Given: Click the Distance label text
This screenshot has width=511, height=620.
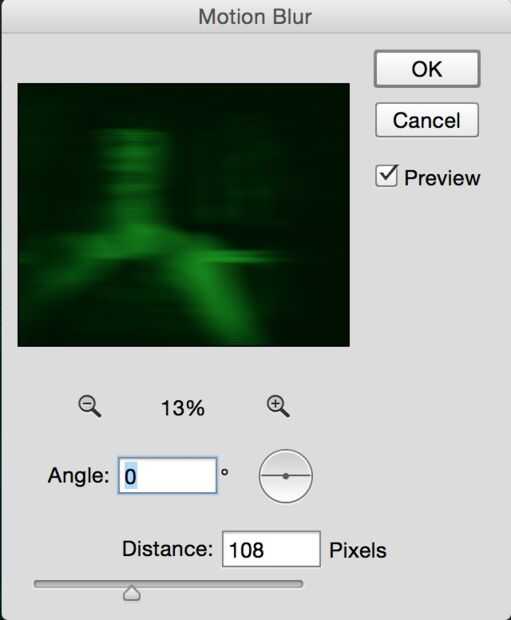Looking at the screenshot, I should (167, 549).
